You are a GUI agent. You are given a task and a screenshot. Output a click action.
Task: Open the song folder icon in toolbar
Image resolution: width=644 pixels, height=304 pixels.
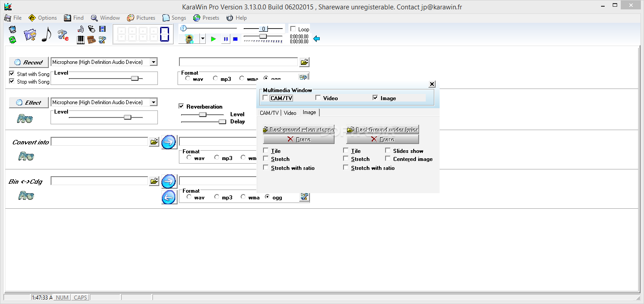pos(30,34)
